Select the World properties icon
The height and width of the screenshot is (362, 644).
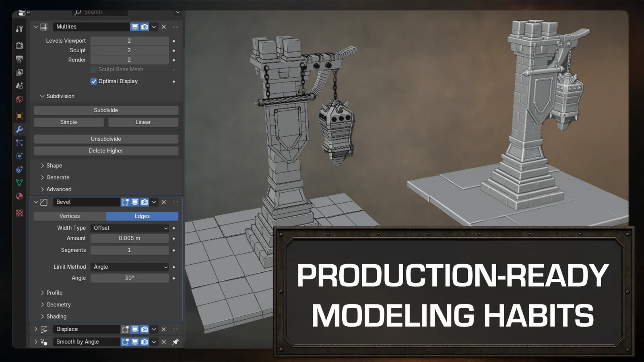pyautogui.click(x=19, y=99)
